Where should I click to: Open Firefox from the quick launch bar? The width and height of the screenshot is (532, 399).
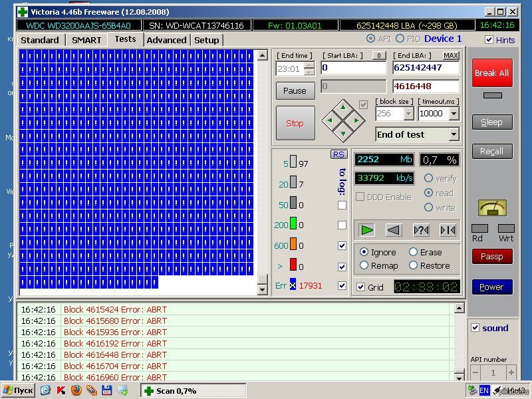(x=75, y=390)
